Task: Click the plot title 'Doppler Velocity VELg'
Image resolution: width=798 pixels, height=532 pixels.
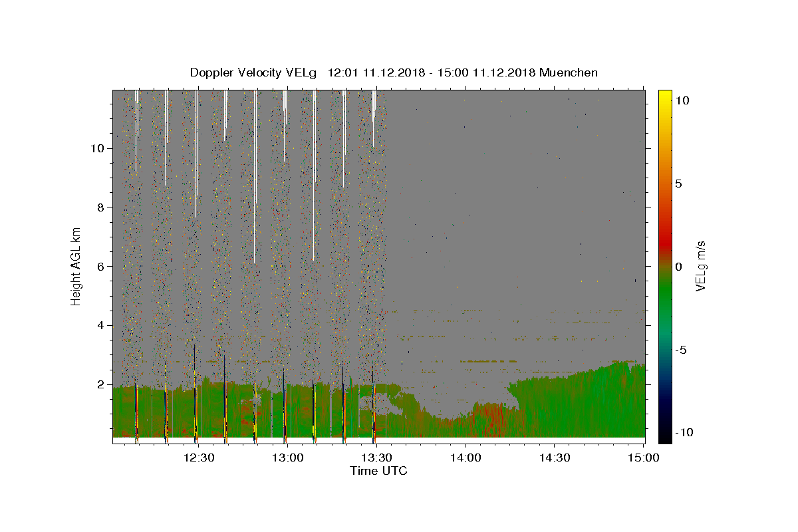Action: pos(253,72)
